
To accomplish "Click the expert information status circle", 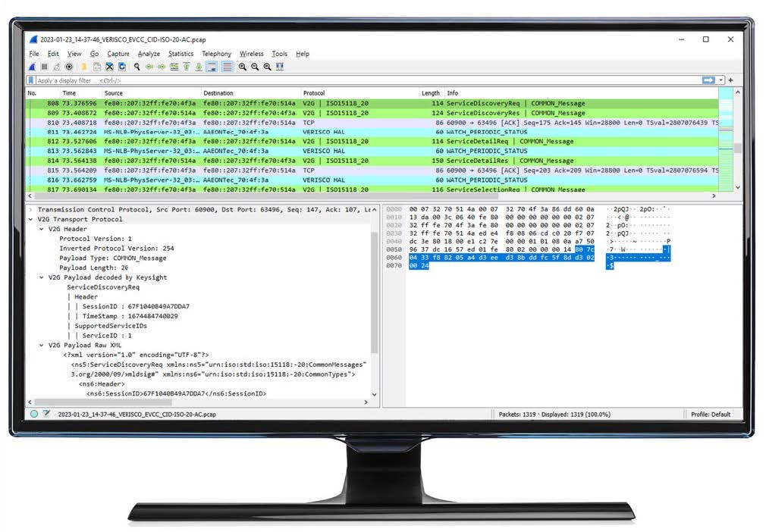I will click(x=33, y=414).
